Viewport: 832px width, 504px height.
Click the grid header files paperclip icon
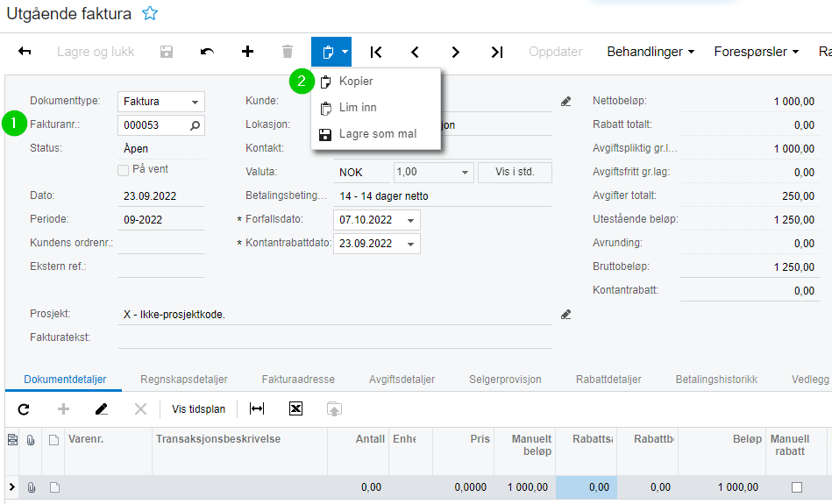click(x=31, y=440)
